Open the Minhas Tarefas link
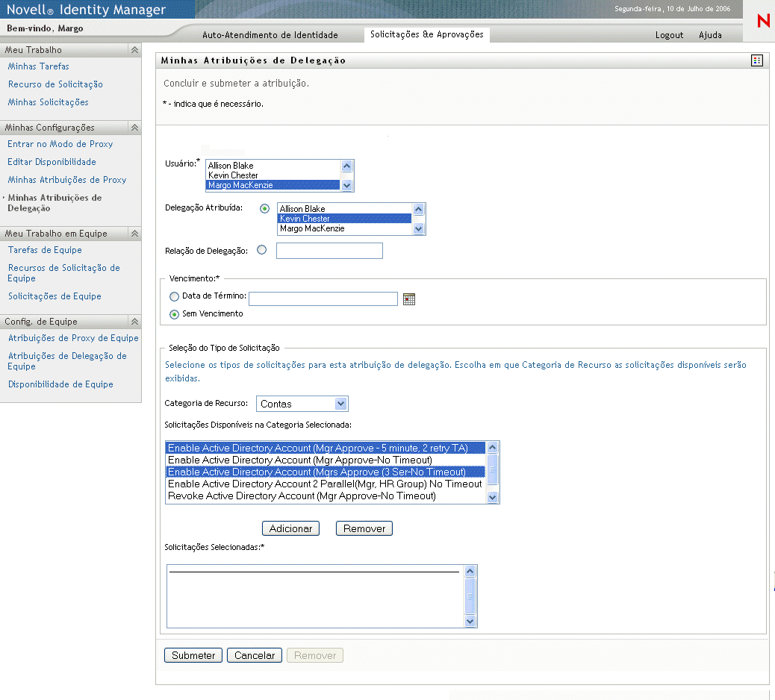The image size is (775, 700). (x=38, y=66)
